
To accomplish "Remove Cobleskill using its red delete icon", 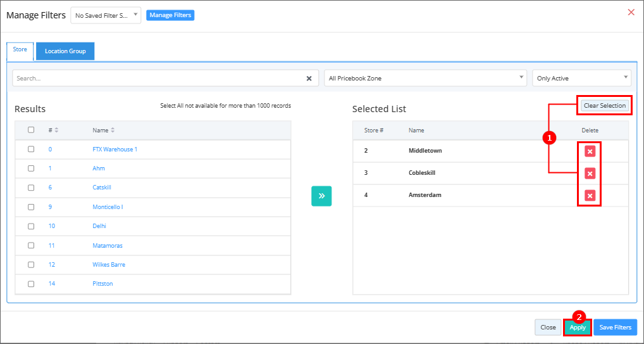I will pos(590,173).
